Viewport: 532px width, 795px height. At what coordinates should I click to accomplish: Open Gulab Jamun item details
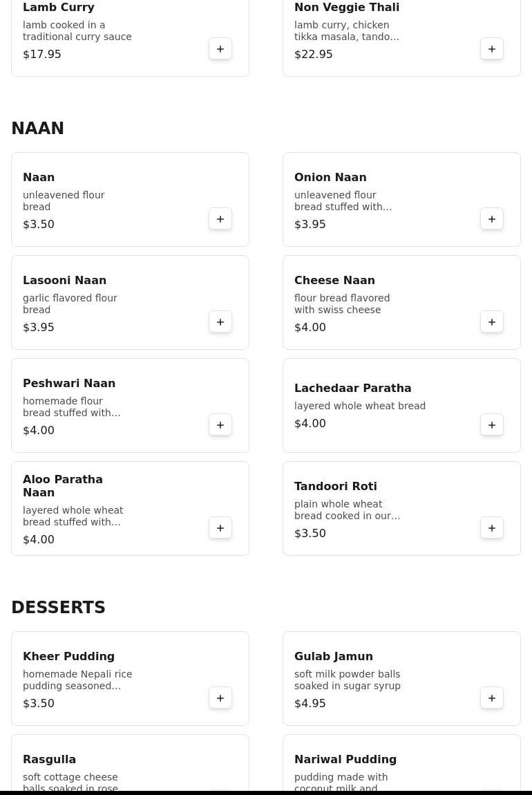pos(334,656)
